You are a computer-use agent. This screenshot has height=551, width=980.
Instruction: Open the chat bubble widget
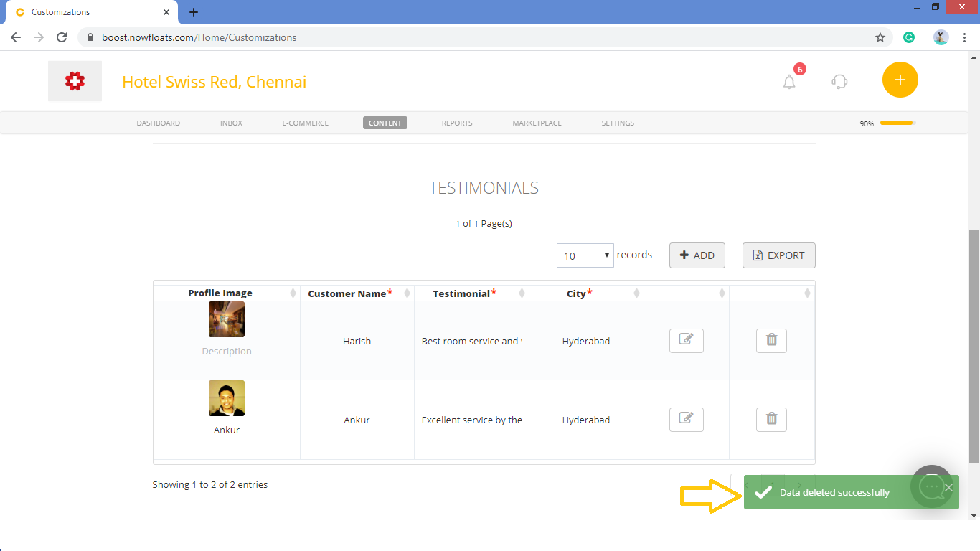(932, 486)
